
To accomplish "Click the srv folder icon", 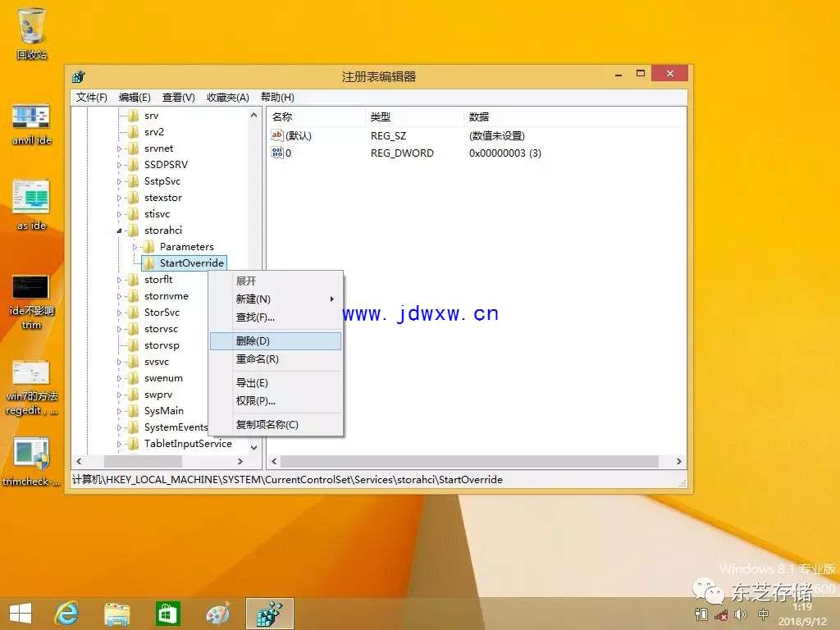I will pos(134,115).
